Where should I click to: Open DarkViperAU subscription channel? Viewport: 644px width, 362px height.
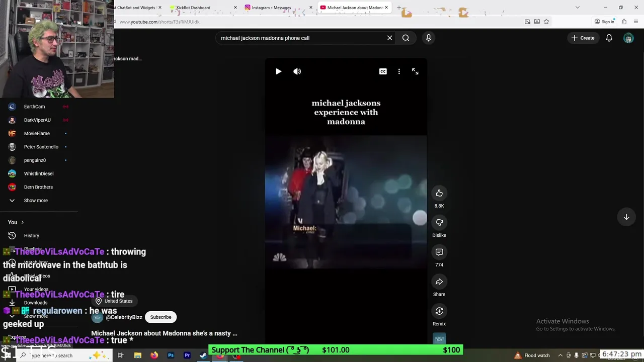[37, 120]
